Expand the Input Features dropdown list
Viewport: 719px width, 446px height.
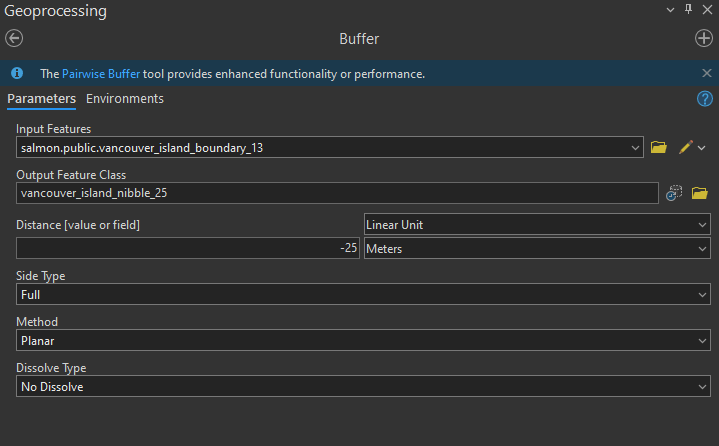(636, 148)
